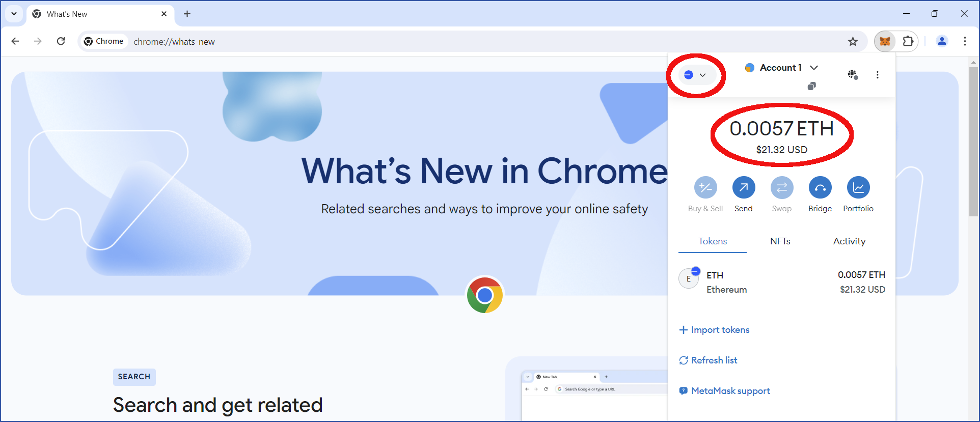Click the Send arrow icon
The image size is (980, 422).
744,188
